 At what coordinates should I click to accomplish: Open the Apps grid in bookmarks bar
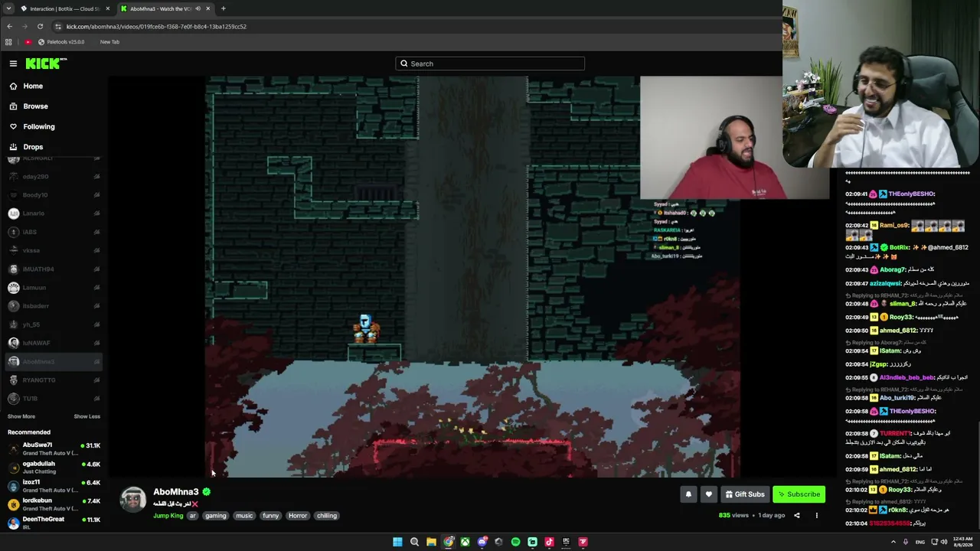pyautogui.click(x=8, y=42)
